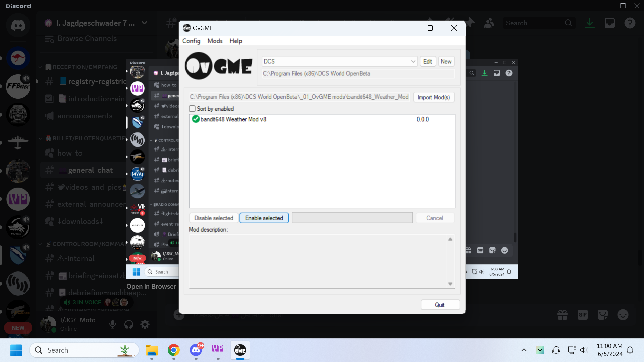The height and width of the screenshot is (362, 644).
Task: Click the Discord download apps icon
Action: tap(589, 23)
